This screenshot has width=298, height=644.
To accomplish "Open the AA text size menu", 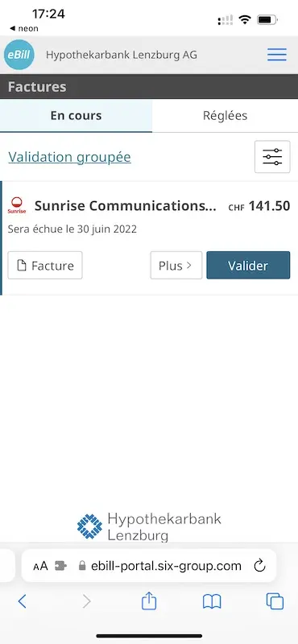I will 41,566.
